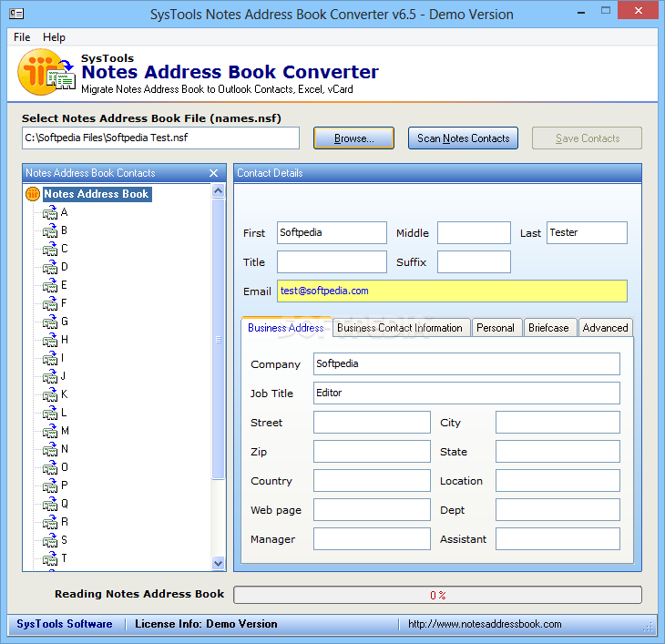
Task: Click the Middle name field
Action: click(x=474, y=233)
